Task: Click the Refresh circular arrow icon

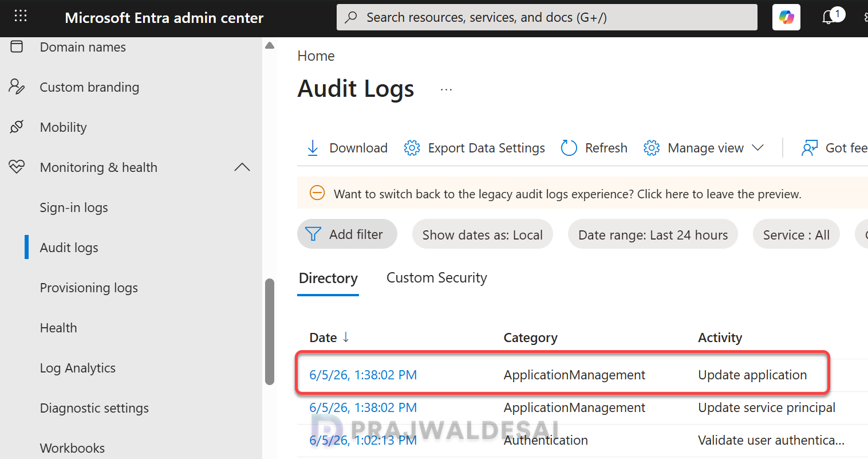Action: (x=569, y=148)
